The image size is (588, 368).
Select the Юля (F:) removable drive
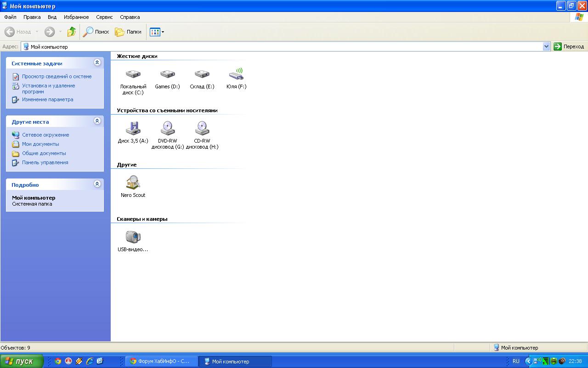[236, 75]
